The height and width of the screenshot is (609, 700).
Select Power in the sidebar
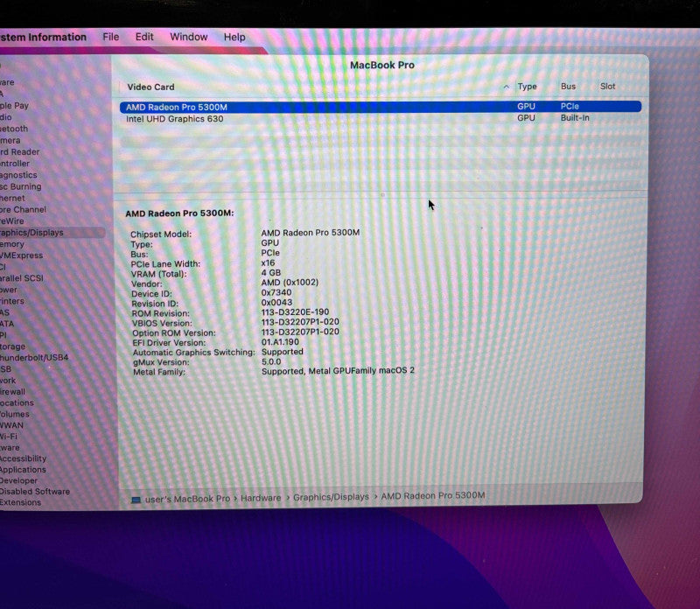pos(9,290)
